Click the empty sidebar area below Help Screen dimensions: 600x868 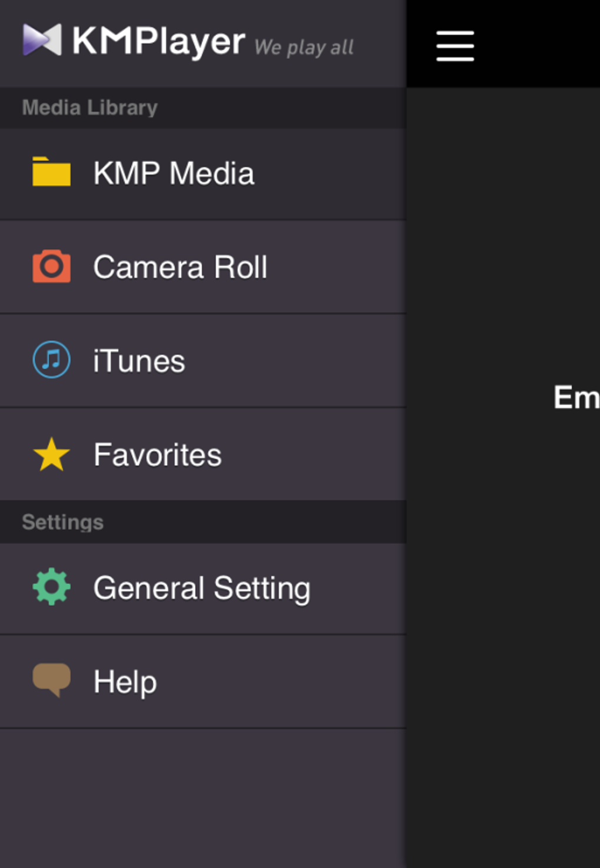tap(203, 797)
